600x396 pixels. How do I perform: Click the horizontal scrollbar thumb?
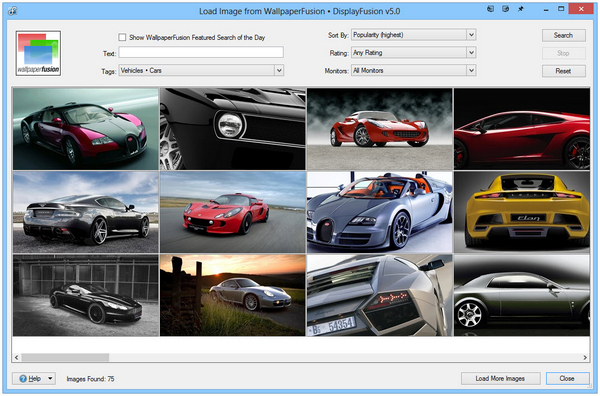pos(65,357)
